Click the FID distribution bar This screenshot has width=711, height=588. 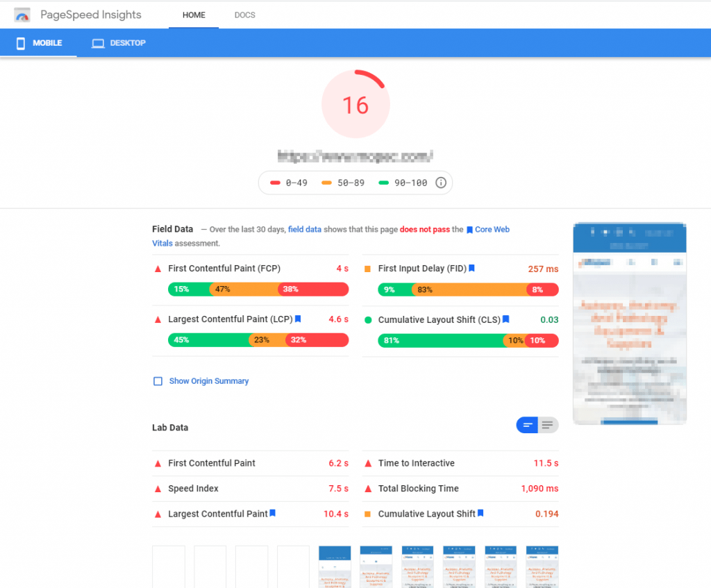pos(468,289)
